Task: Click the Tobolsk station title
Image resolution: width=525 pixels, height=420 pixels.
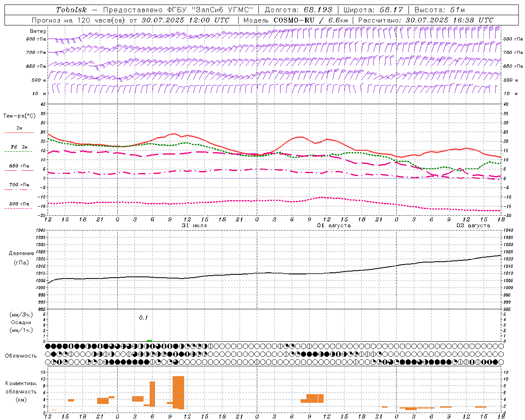Action: click(72, 10)
